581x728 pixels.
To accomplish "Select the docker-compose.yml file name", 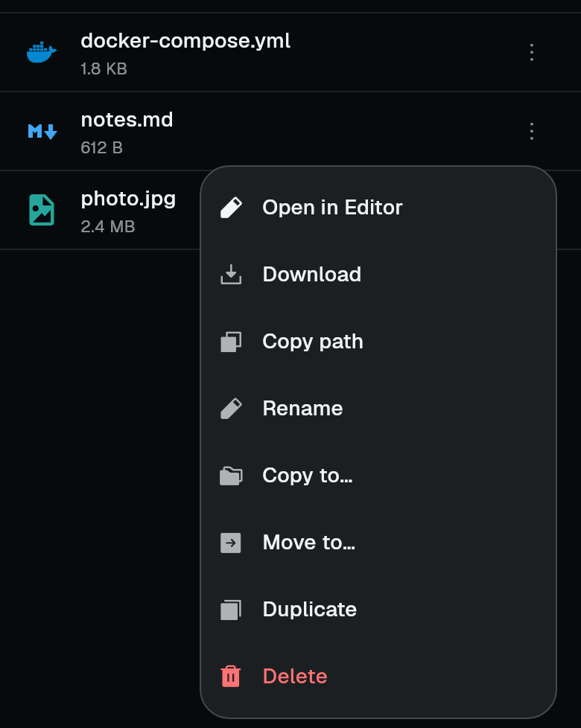I will (185, 42).
